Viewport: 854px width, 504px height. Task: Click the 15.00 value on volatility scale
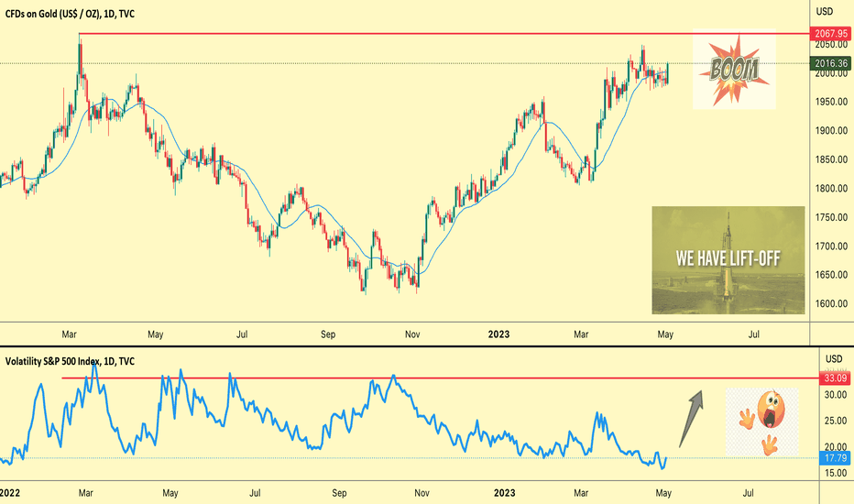coord(836,473)
